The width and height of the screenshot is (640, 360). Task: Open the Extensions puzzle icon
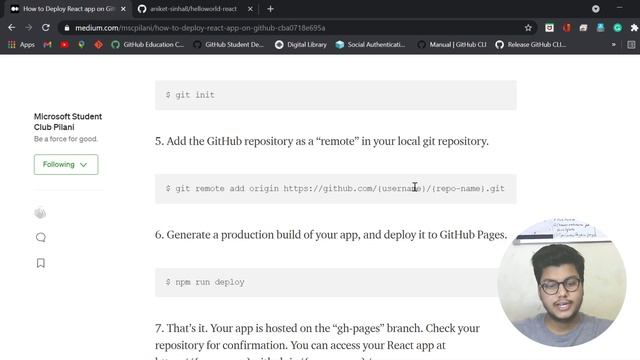[634, 28]
